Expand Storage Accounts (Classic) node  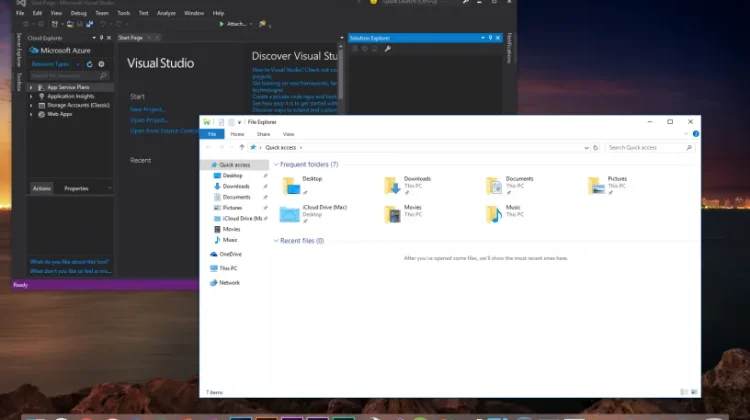[x=31, y=105]
